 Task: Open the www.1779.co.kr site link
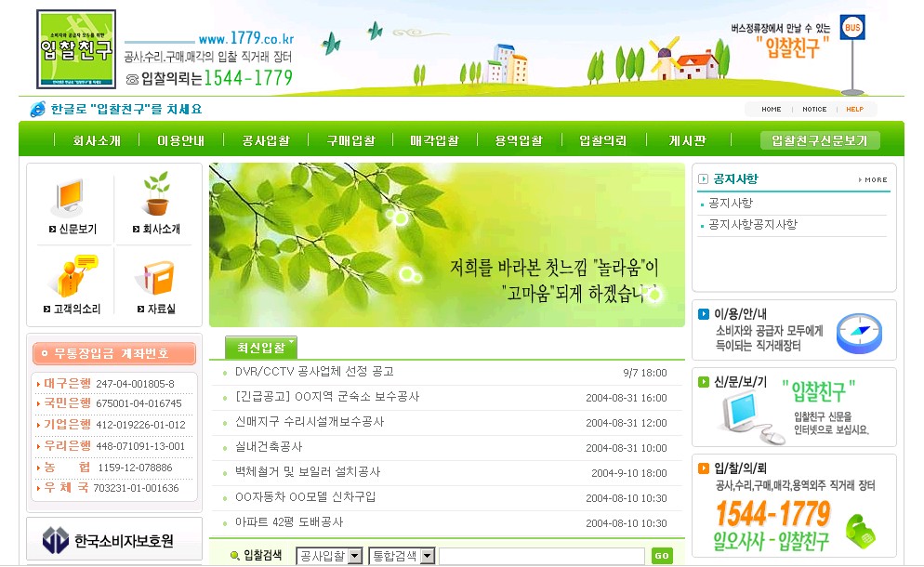click(246, 38)
